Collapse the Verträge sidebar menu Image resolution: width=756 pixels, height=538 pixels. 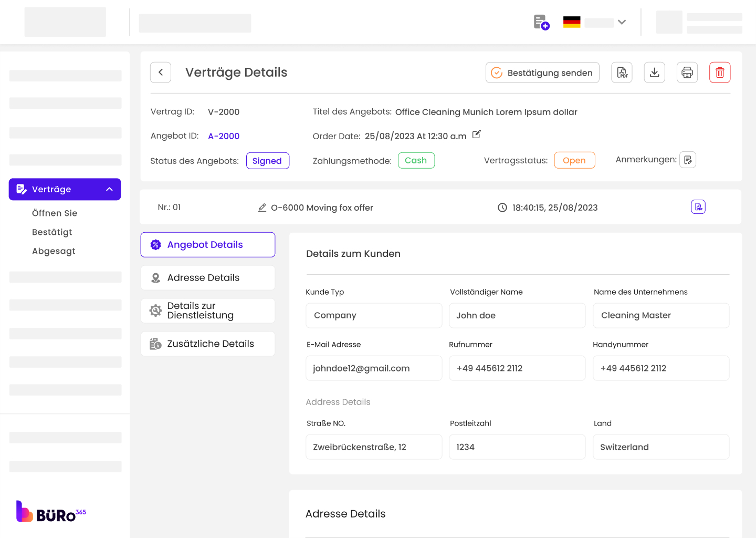click(x=109, y=189)
